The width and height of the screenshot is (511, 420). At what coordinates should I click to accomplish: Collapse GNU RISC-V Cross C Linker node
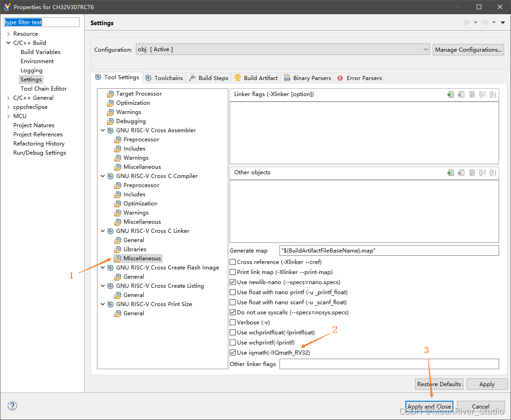102,231
